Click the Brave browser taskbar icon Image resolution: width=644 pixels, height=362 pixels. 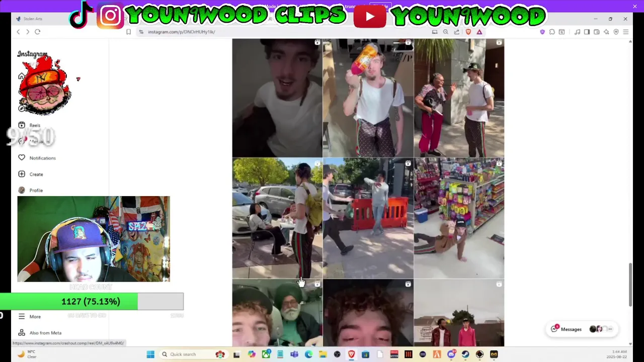point(351,354)
